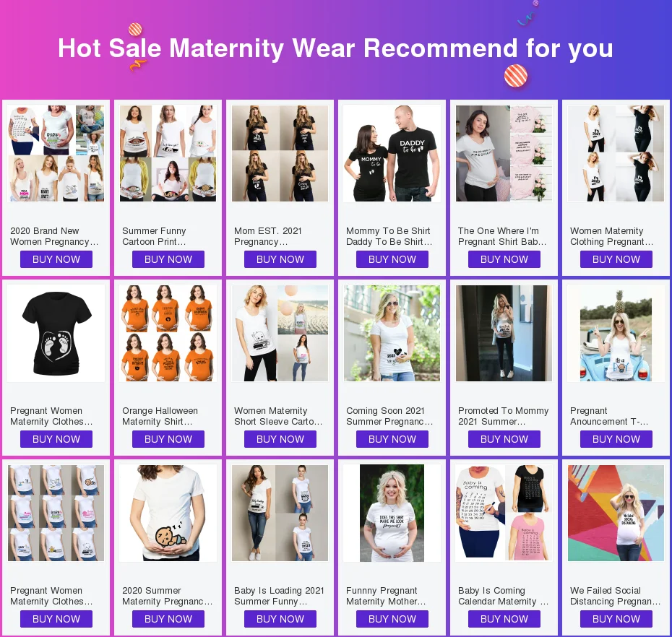This screenshot has width=672, height=637.
Task: Buy the Promoted To Mommy 2021 shirt
Action: 504,439
